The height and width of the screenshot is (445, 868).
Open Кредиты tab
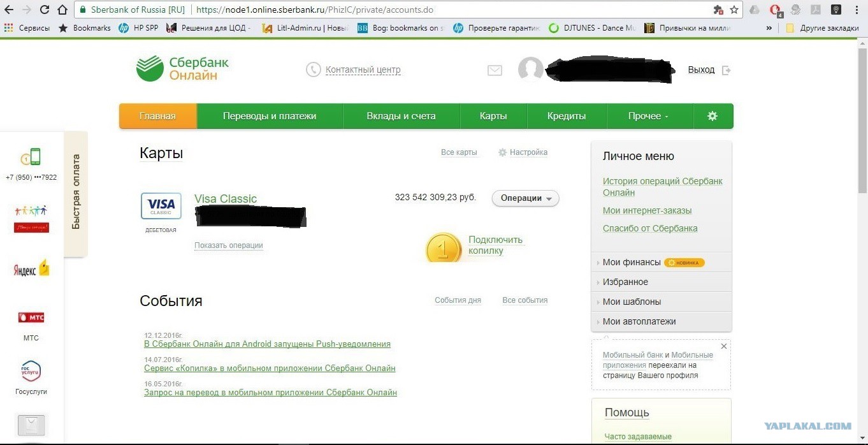coord(567,116)
